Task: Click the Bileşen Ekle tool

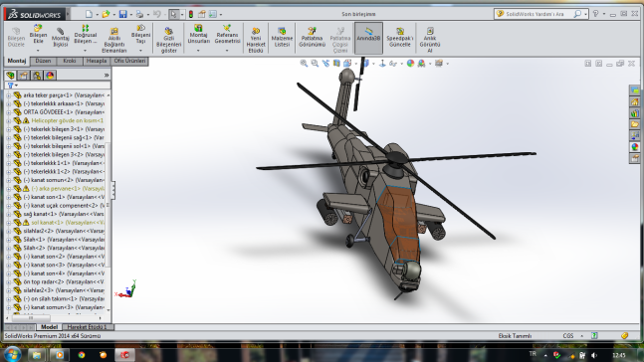Action: [38, 34]
